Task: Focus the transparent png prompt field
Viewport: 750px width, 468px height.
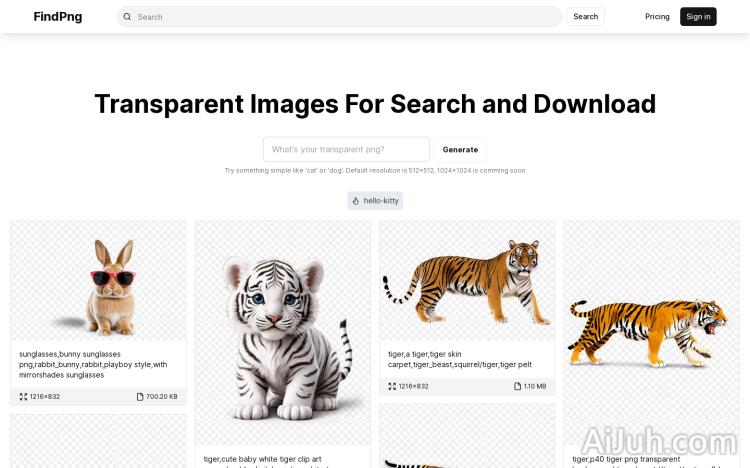Action: click(346, 149)
